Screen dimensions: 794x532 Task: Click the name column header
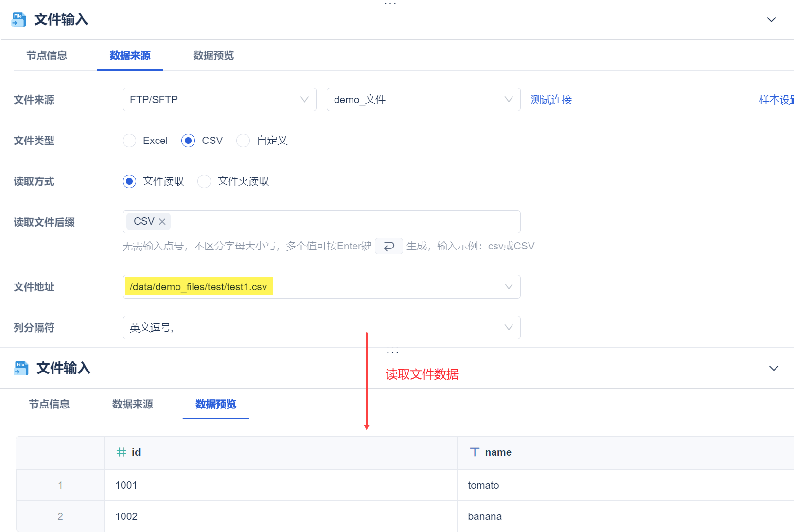(625, 453)
